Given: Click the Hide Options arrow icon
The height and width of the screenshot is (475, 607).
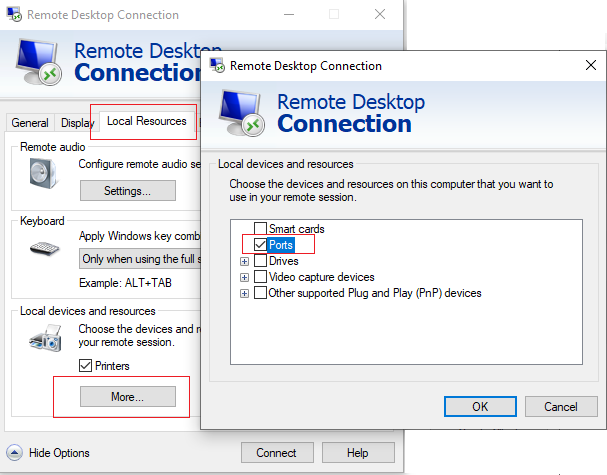Looking at the screenshot, I should point(15,453).
